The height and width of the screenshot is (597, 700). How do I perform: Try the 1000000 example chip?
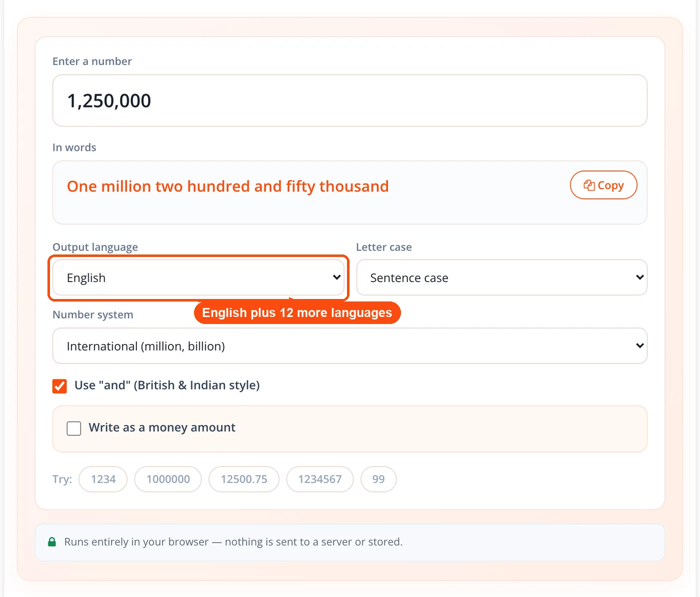tap(168, 479)
